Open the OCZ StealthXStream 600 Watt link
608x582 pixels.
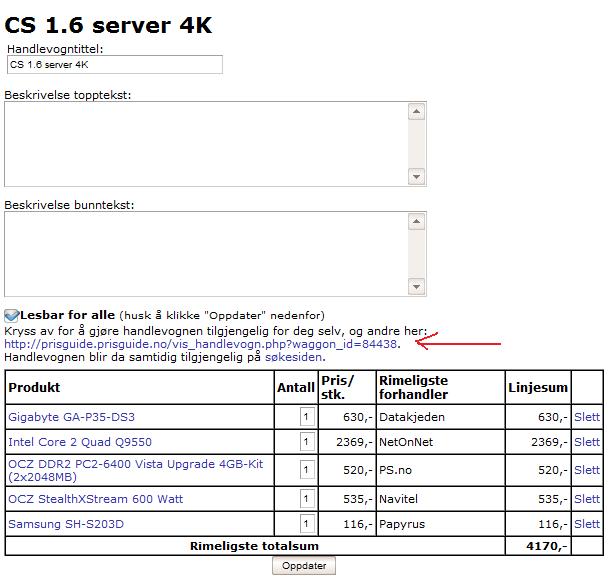[95, 499]
